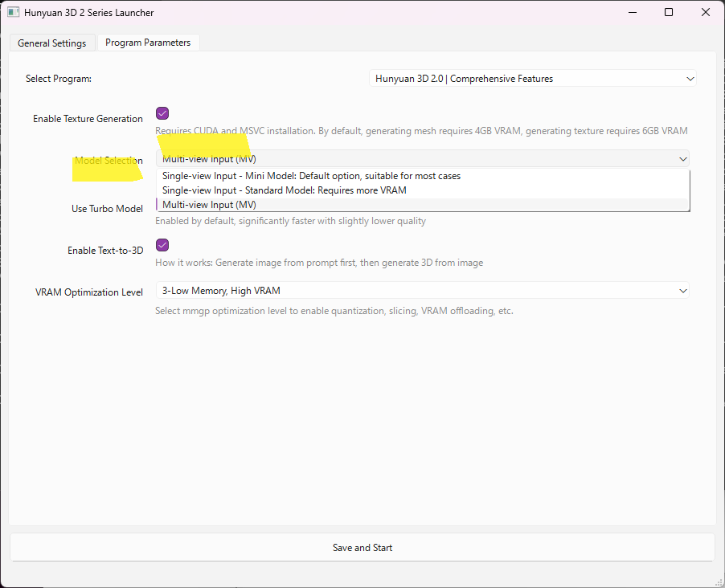
Task: Minimize the Hunyuan 3D launcher window
Action: click(632, 13)
